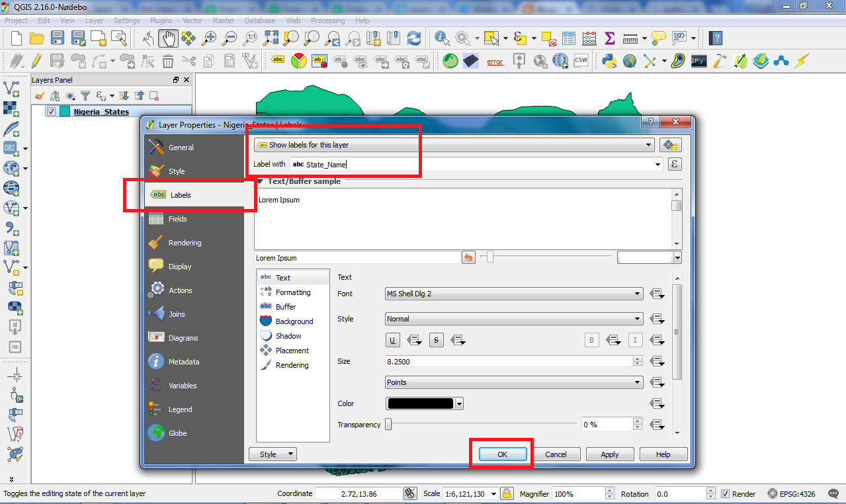Image resolution: width=846 pixels, height=504 pixels.
Task: Switch to the Fields tab
Action: tap(194, 219)
